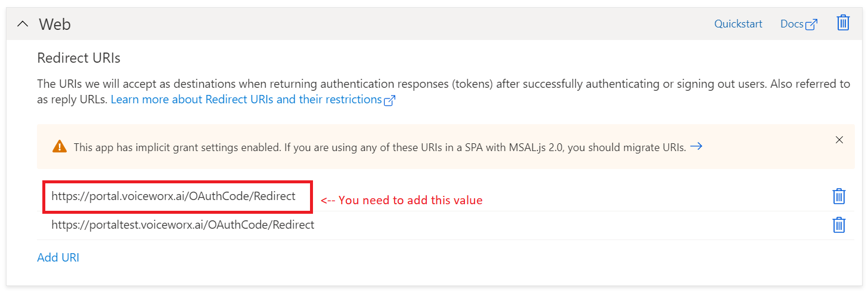Viewport: 868px width, 292px height.
Task: Click the orange warning triangle icon
Action: click(60, 146)
